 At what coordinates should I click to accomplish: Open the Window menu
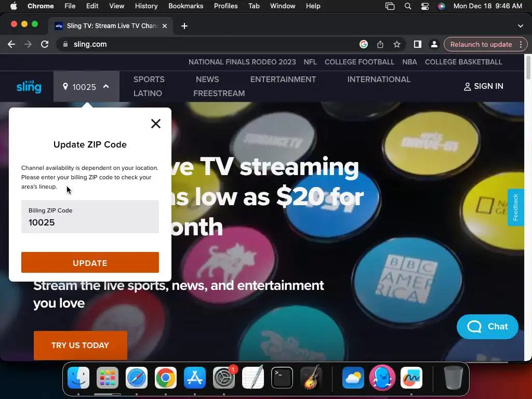pyautogui.click(x=283, y=6)
